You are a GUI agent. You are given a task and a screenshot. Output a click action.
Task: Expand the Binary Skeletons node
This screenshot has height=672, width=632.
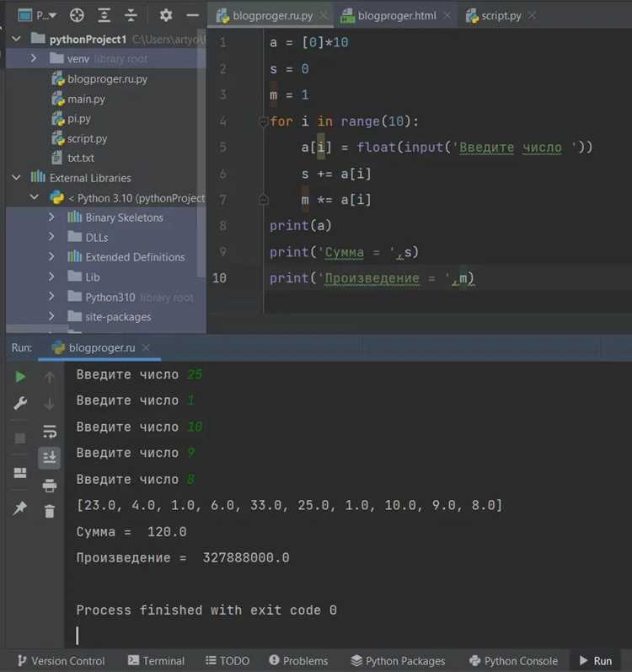(51, 218)
